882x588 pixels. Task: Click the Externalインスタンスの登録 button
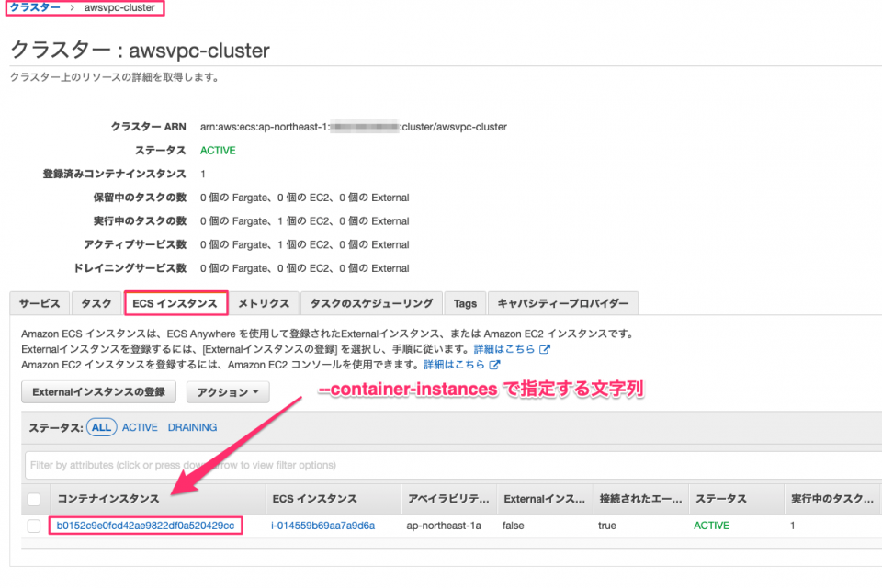(98, 391)
